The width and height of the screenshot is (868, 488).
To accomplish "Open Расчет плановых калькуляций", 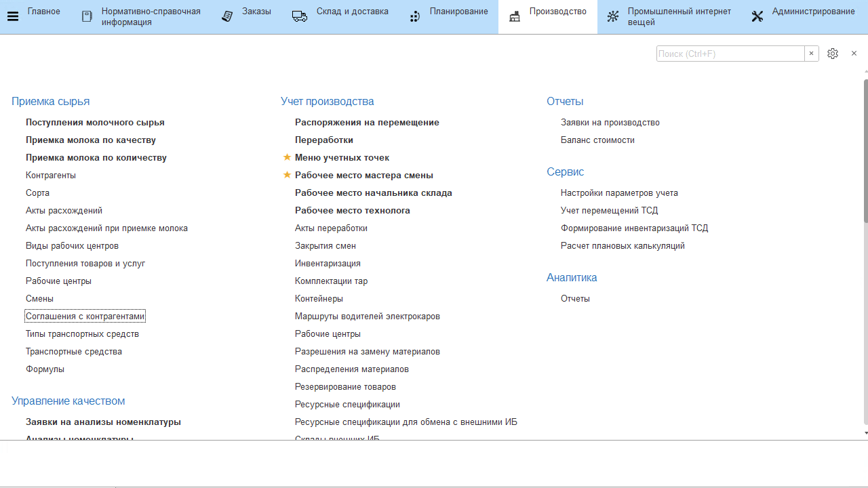I will [x=623, y=246].
